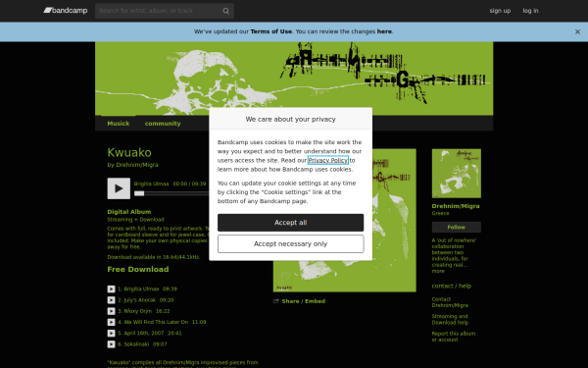Report this album or account
The height and width of the screenshot is (368, 588).
click(x=454, y=337)
